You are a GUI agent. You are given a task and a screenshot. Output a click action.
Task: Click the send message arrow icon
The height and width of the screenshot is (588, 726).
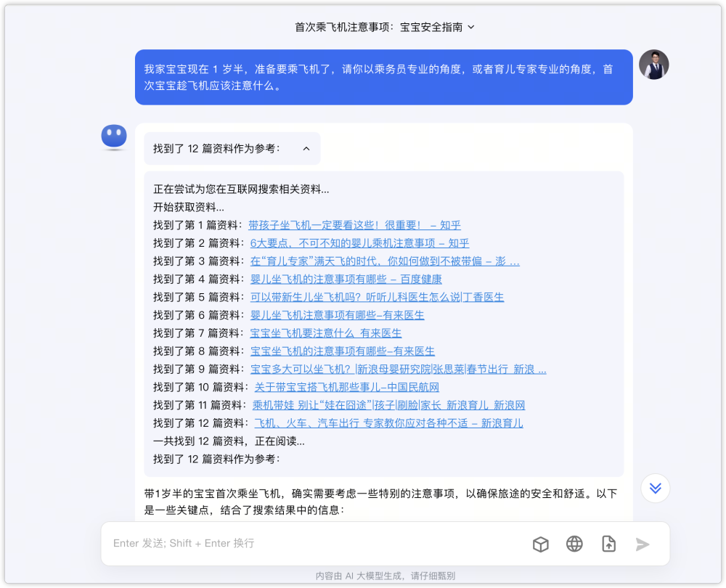[x=643, y=544]
